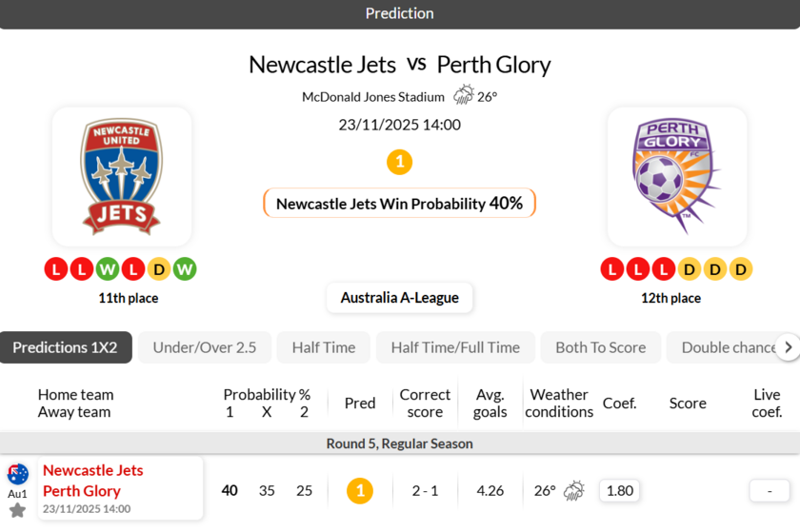800x532 pixels.
Task: Click the orange prediction 1 badge in header
Action: 400,162
